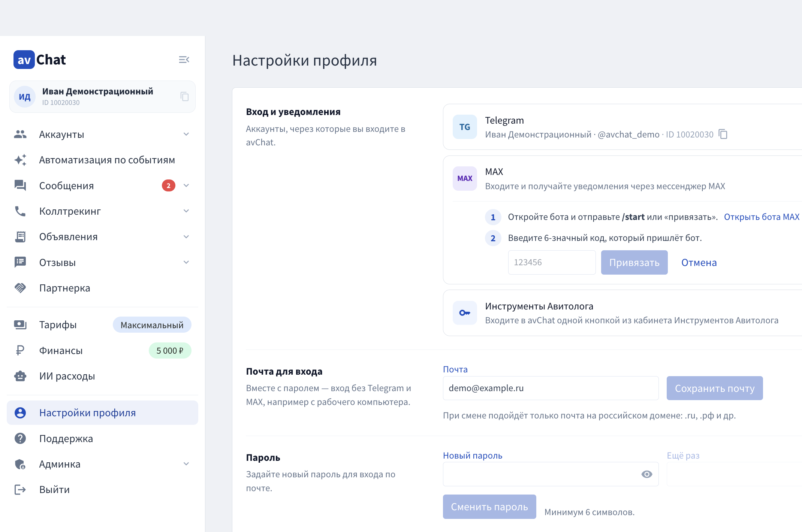Screen dimensions: 802x532
Task: Copy Telegram ID 10020030 icon
Action: 723,134
